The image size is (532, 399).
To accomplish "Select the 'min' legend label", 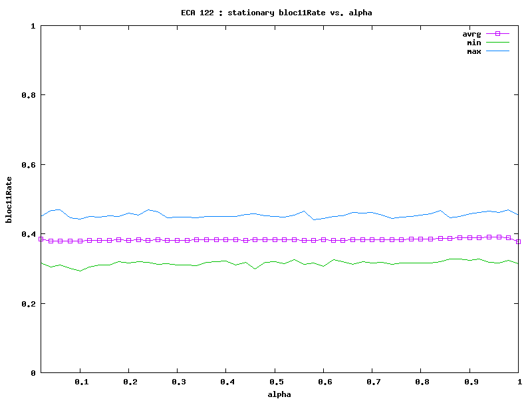I will (473, 43).
